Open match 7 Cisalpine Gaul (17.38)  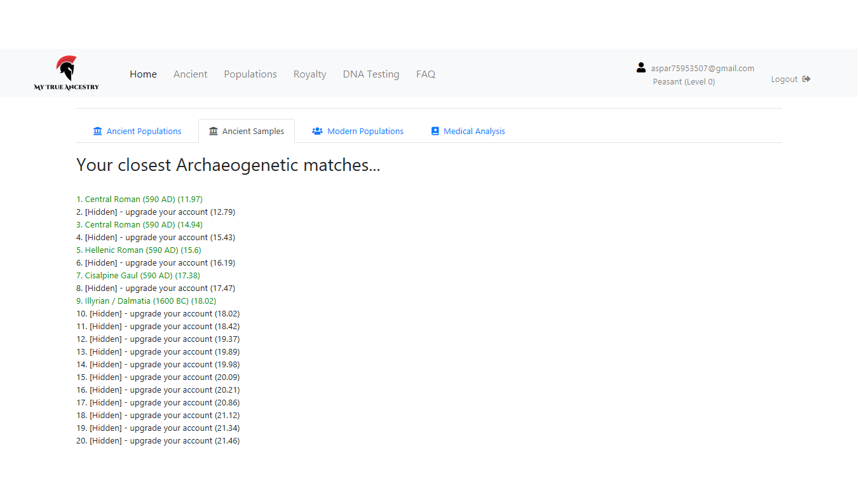click(x=138, y=275)
